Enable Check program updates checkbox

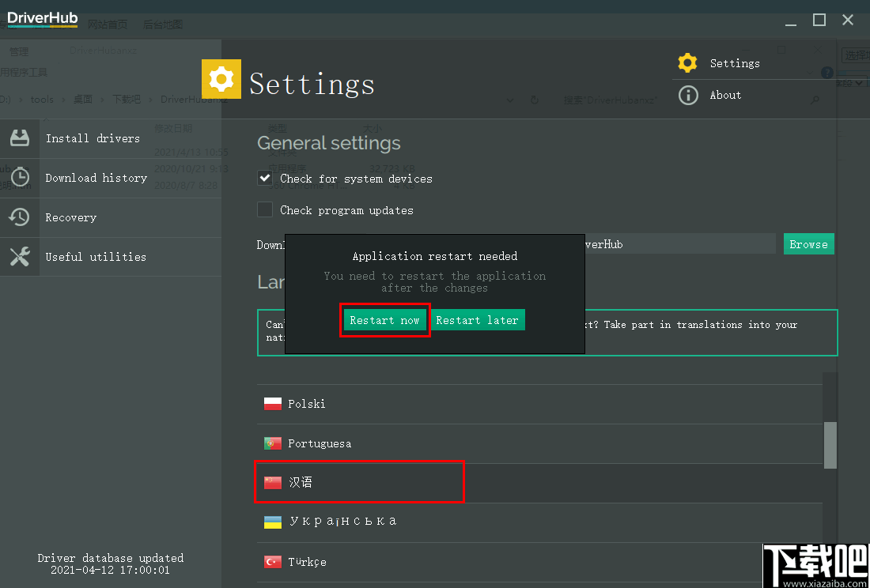[265, 210]
